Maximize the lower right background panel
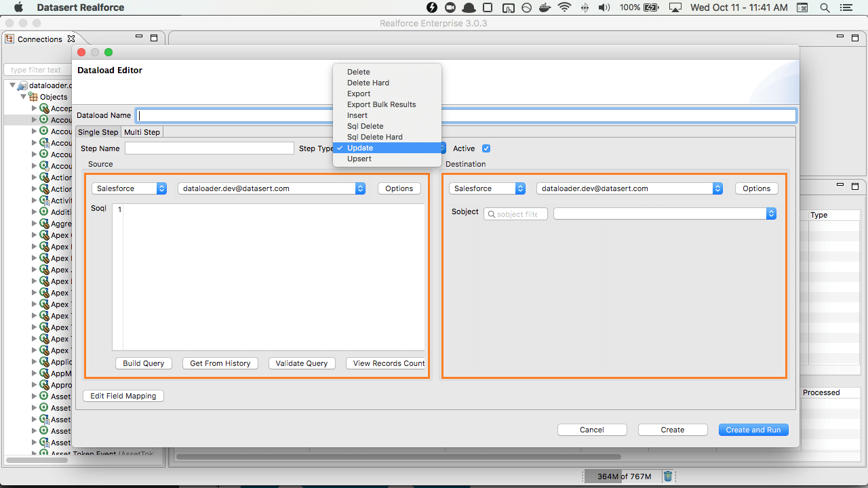Viewport: 868px width, 488px height. point(856,186)
